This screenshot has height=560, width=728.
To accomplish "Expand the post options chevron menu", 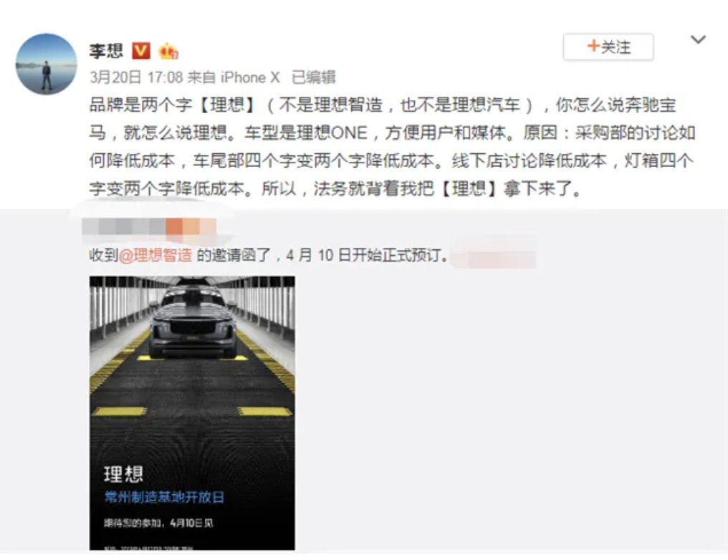I will pos(698,40).
